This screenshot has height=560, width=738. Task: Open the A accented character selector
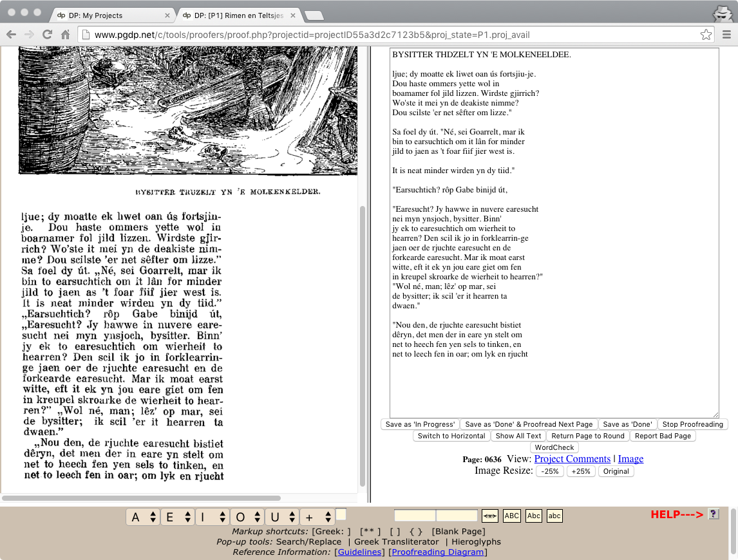point(142,516)
